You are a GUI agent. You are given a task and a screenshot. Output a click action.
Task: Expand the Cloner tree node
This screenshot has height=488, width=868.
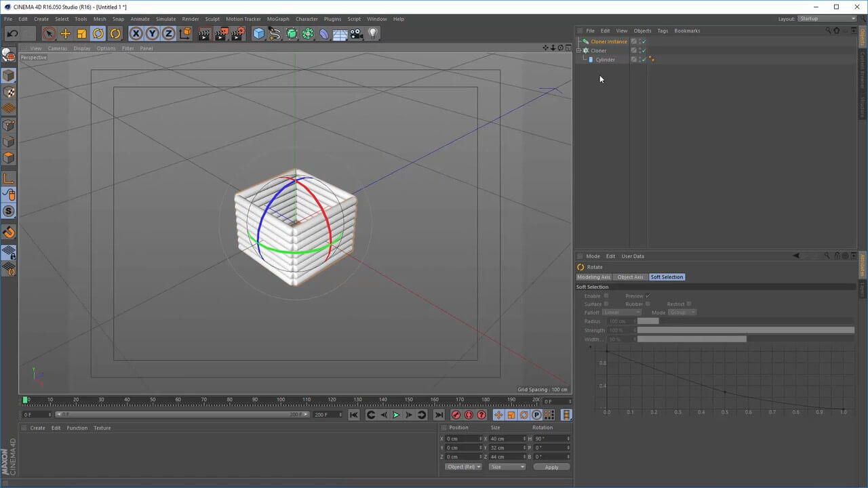pos(579,51)
